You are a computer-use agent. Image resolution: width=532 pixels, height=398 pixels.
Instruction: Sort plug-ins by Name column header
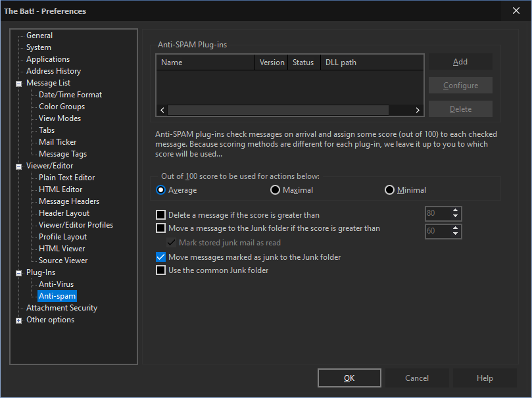206,62
